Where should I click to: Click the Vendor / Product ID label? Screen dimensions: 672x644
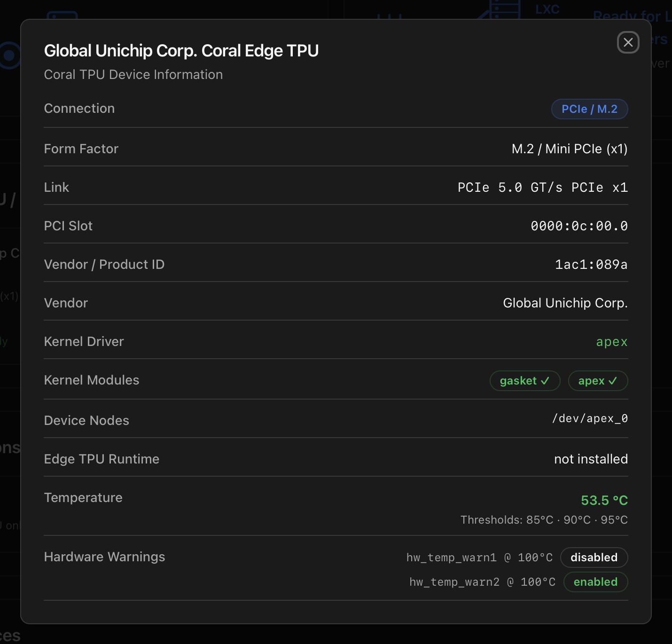click(104, 265)
